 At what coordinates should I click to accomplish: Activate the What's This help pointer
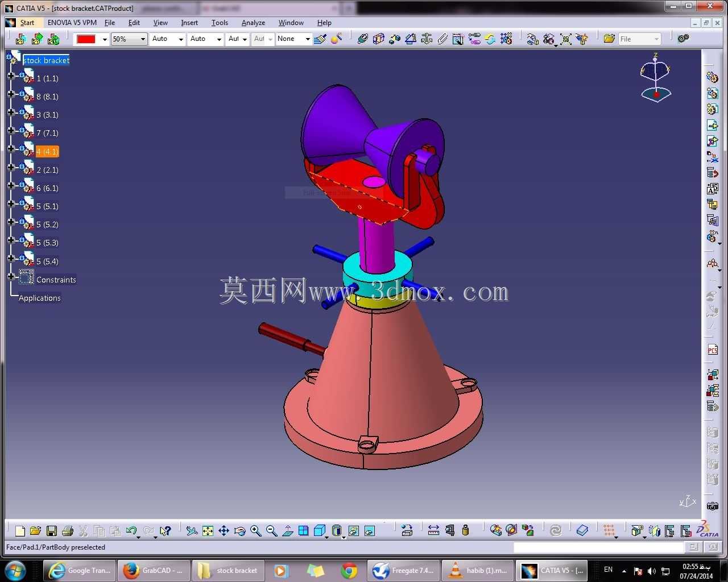click(165, 531)
